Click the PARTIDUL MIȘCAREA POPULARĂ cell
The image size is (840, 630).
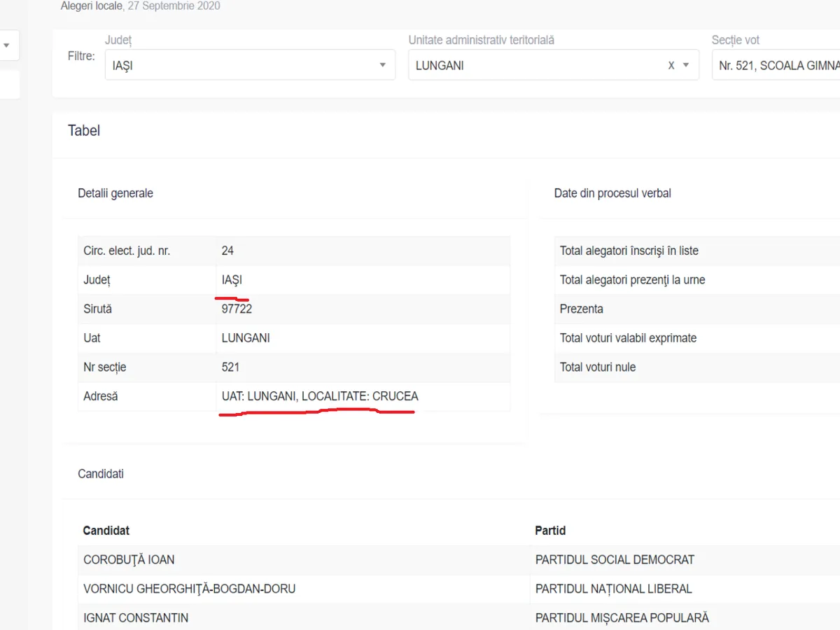click(622, 618)
